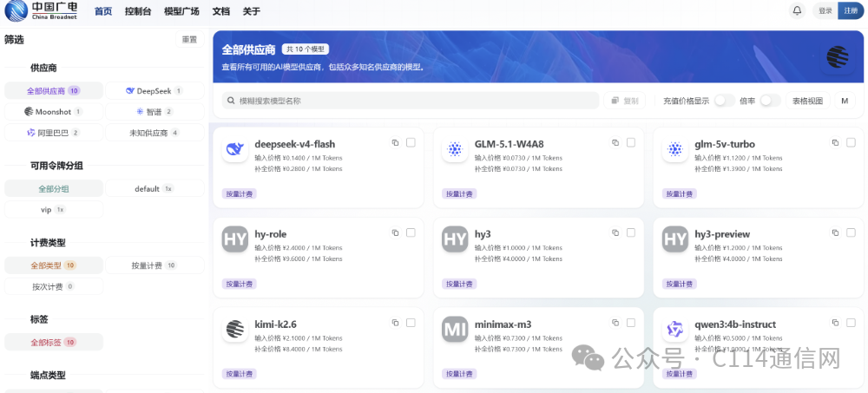Open 模型广场 page
The height and width of the screenshot is (393, 868).
[181, 11]
